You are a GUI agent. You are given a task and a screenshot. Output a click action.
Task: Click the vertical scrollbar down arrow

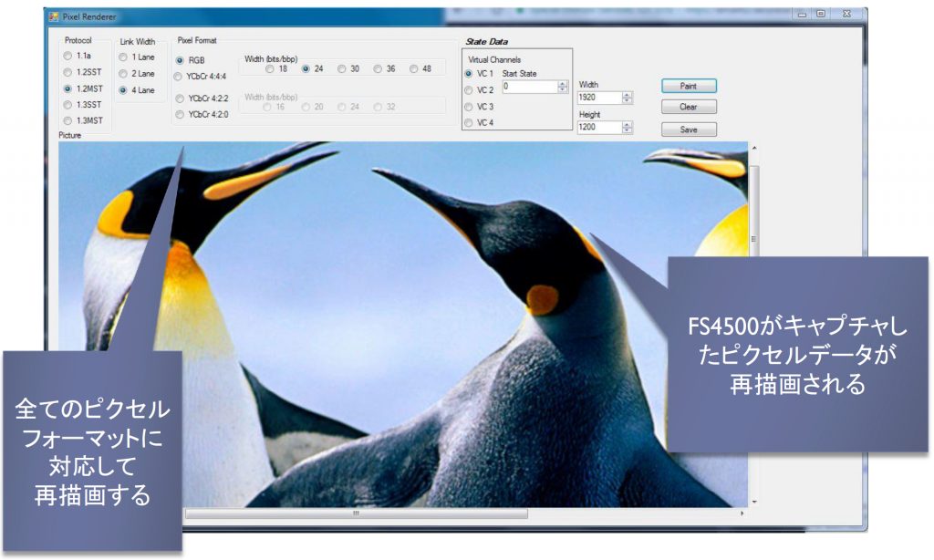[x=754, y=502]
